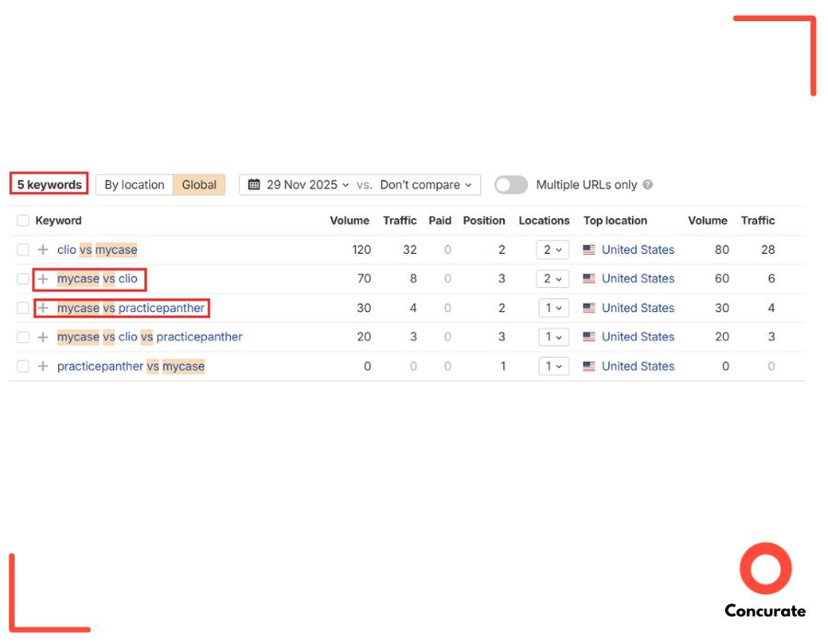Check the select-all checkbox in the header

click(22, 220)
